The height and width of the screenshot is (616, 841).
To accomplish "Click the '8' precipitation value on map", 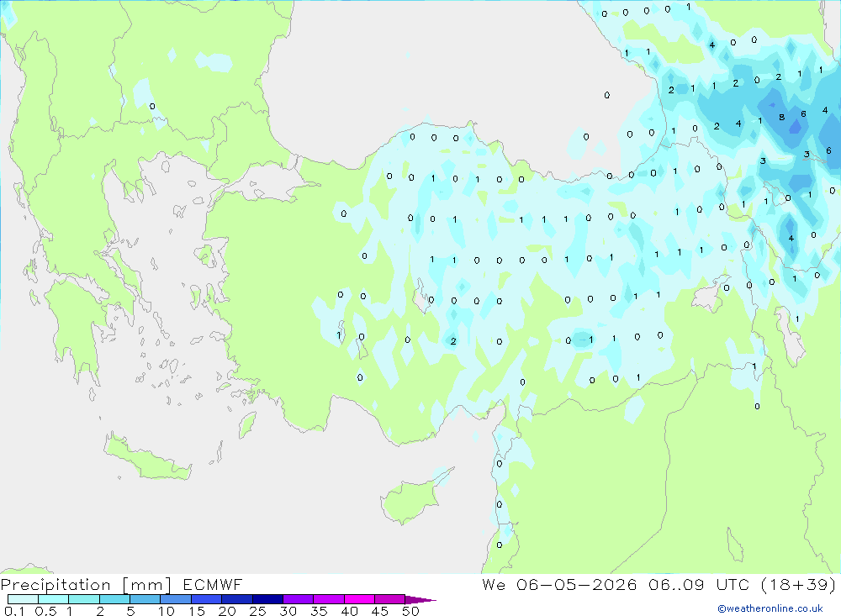I will point(782,118).
